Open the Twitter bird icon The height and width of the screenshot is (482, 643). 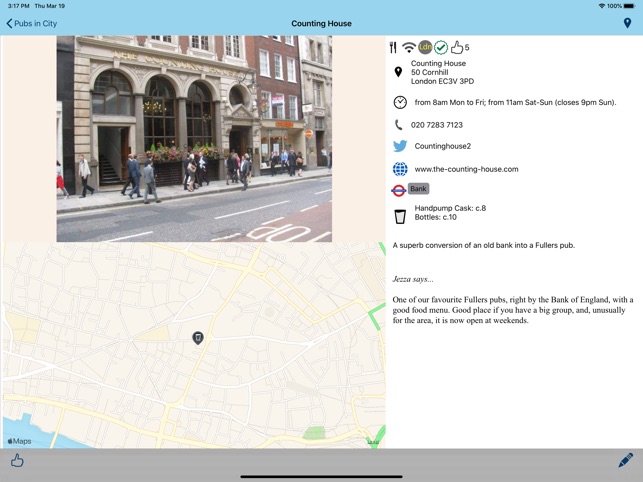click(400, 146)
